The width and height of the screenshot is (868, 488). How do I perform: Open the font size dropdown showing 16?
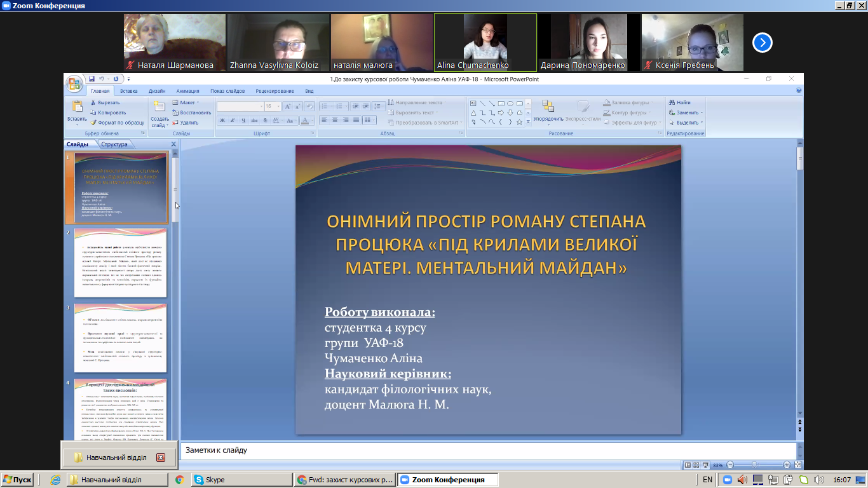(277, 107)
